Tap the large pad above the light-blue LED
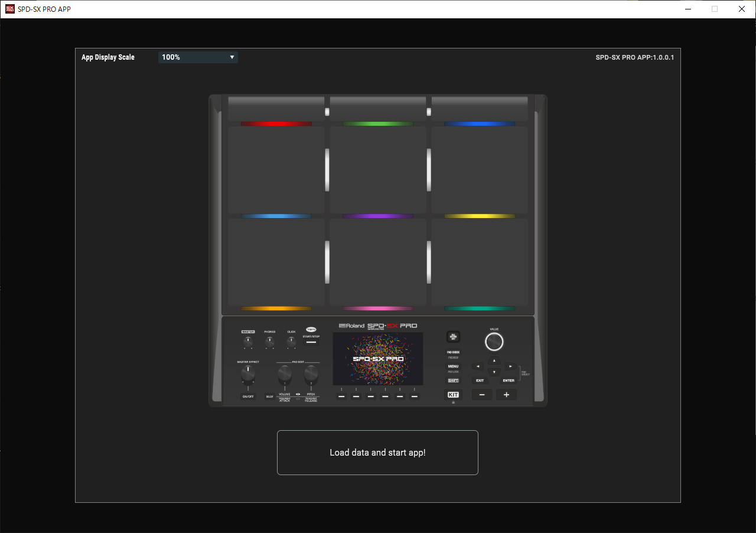The width and height of the screenshot is (756, 533). pos(276,170)
